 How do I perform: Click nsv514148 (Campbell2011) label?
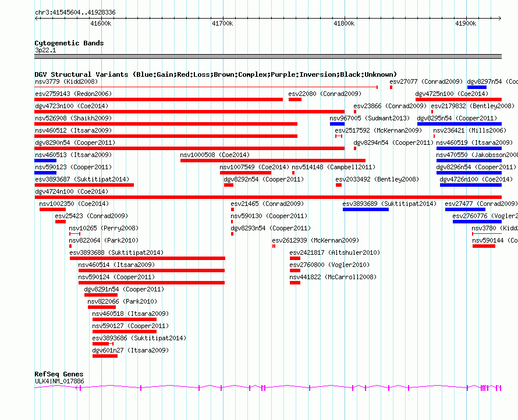[x=333, y=167]
